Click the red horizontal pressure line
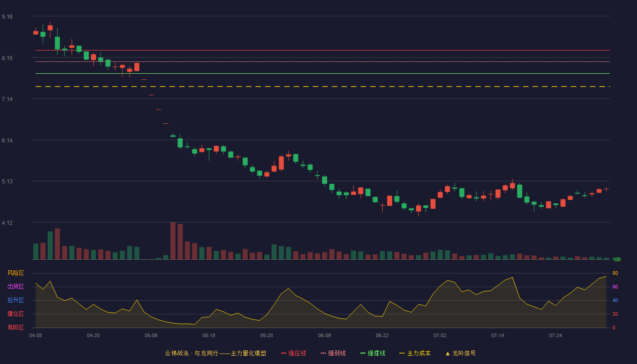Viewport: 637px width, 364px height. coord(323,51)
